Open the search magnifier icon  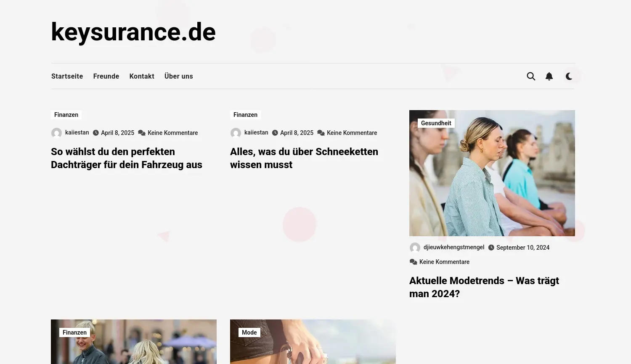(x=531, y=76)
